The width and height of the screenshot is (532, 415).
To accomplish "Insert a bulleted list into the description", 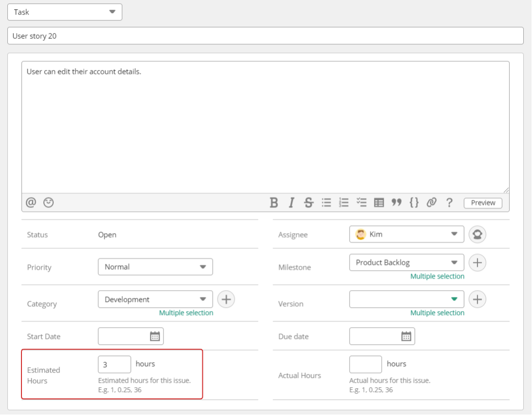I will point(326,202).
